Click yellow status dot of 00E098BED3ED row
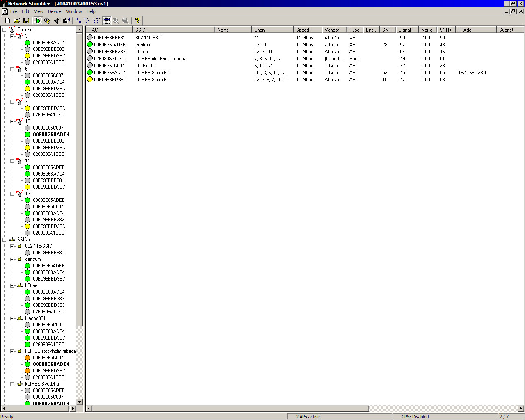525x420 pixels. pos(90,80)
